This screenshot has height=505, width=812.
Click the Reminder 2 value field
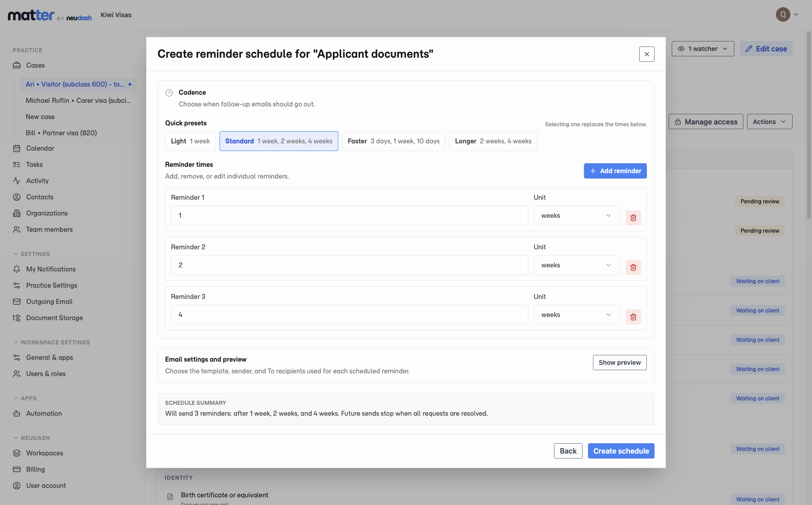349,265
